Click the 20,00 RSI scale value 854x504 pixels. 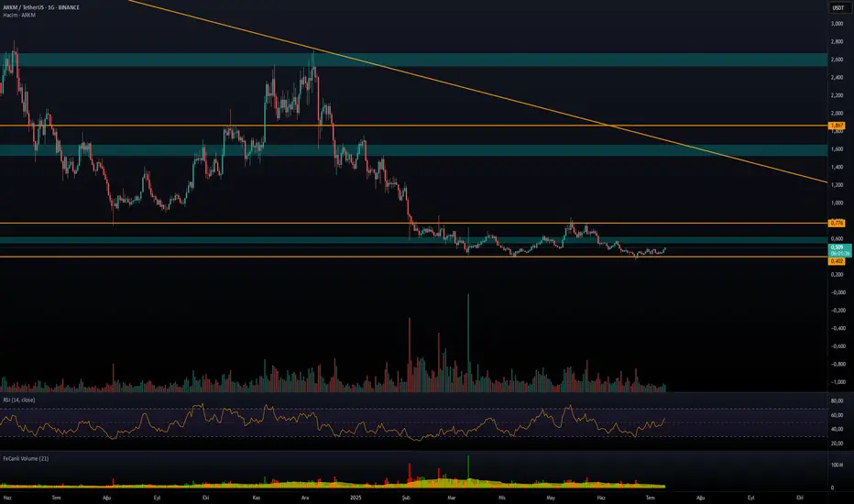click(838, 443)
